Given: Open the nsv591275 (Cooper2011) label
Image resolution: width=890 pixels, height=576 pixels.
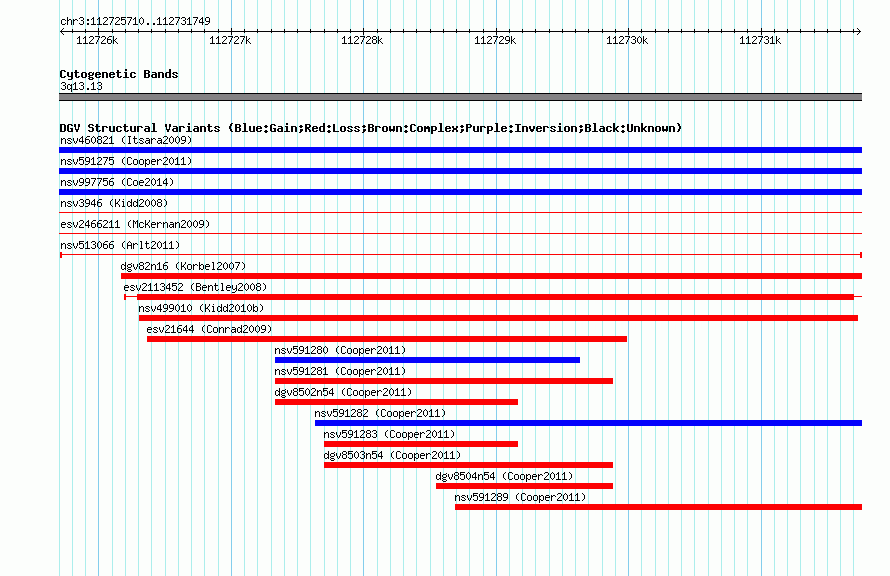Looking at the screenshot, I should point(126,161).
